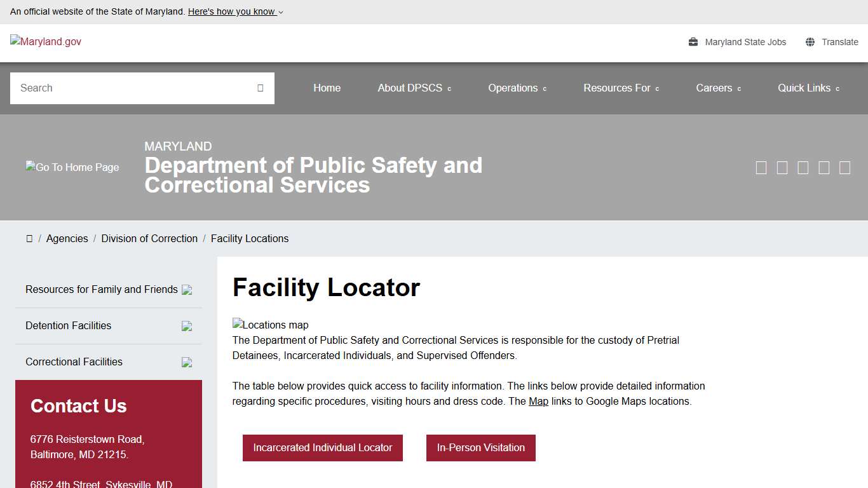Click the Translate globe icon
The width and height of the screenshot is (868, 488).
click(x=810, y=42)
